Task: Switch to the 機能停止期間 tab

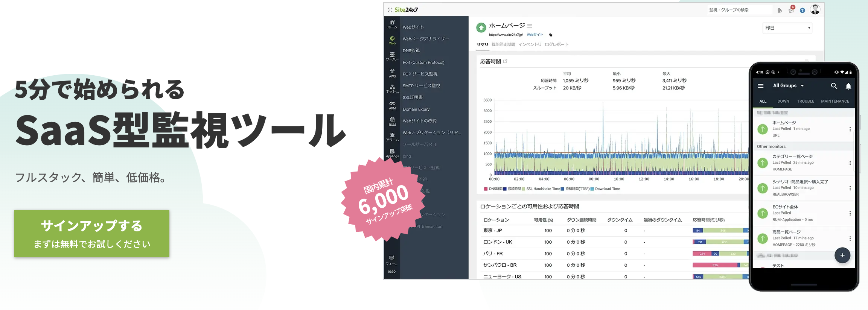Action: pyautogui.click(x=503, y=44)
